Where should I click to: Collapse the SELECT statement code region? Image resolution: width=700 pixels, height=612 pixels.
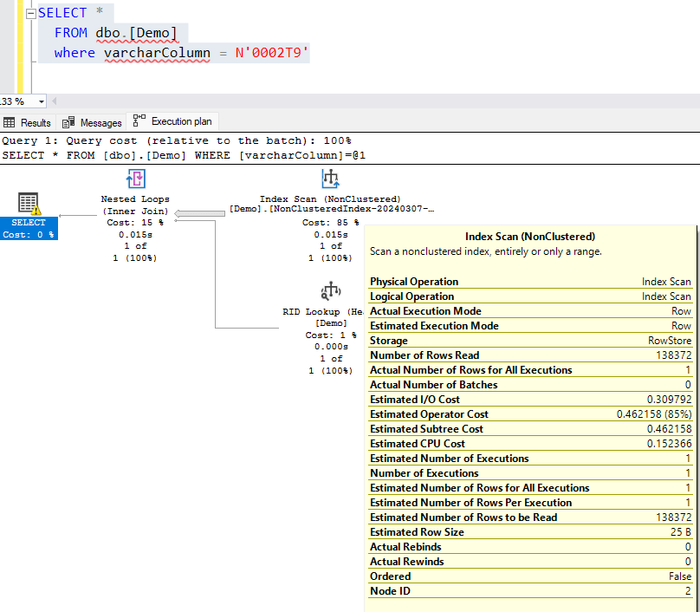click(x=30, y=14)
